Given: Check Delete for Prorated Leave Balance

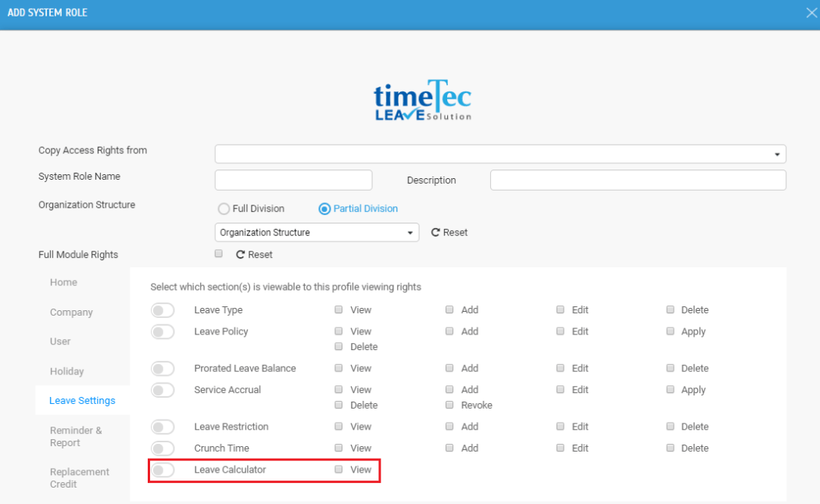Looking at the screenshot, I should coord(670,368).
